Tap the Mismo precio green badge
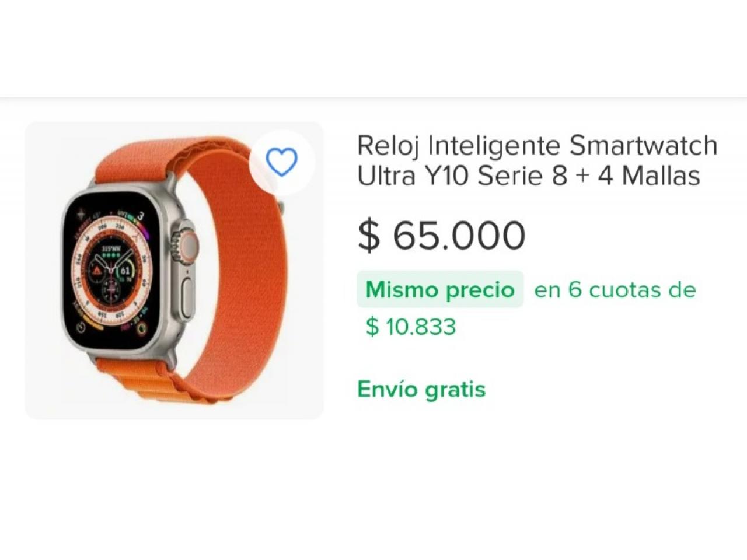The image size is (747, 560). click(441, 289)
